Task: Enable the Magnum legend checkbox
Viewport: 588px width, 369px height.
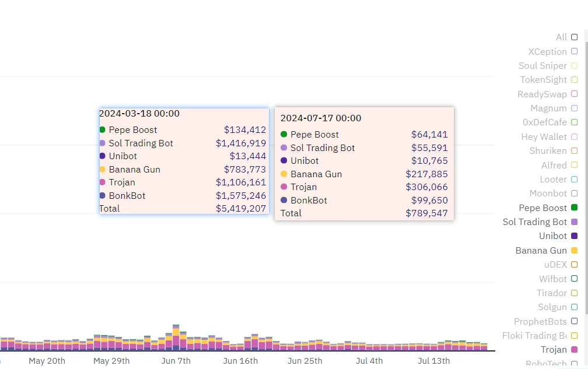Action: 574,108
